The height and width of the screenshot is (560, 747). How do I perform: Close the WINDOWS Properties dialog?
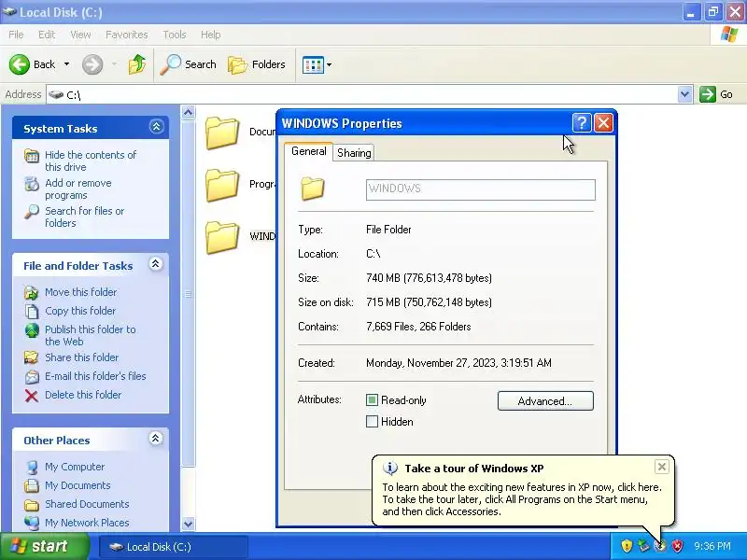603,123
